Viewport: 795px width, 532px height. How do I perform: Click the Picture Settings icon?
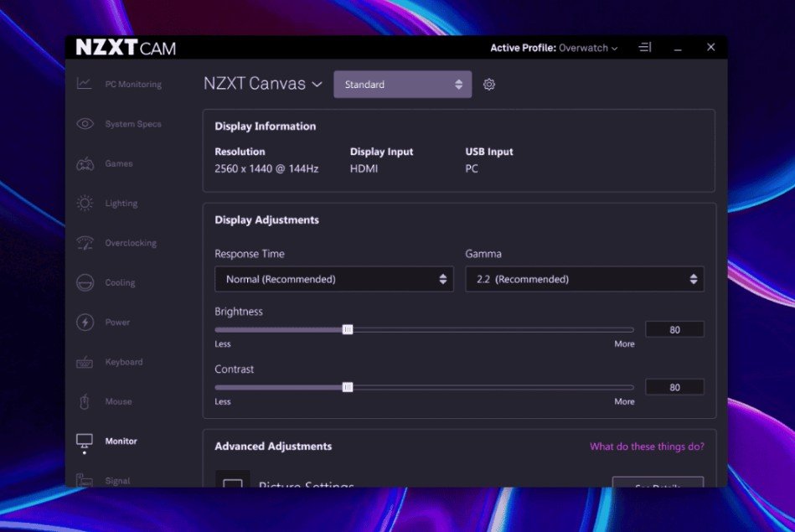click(233, 479)
